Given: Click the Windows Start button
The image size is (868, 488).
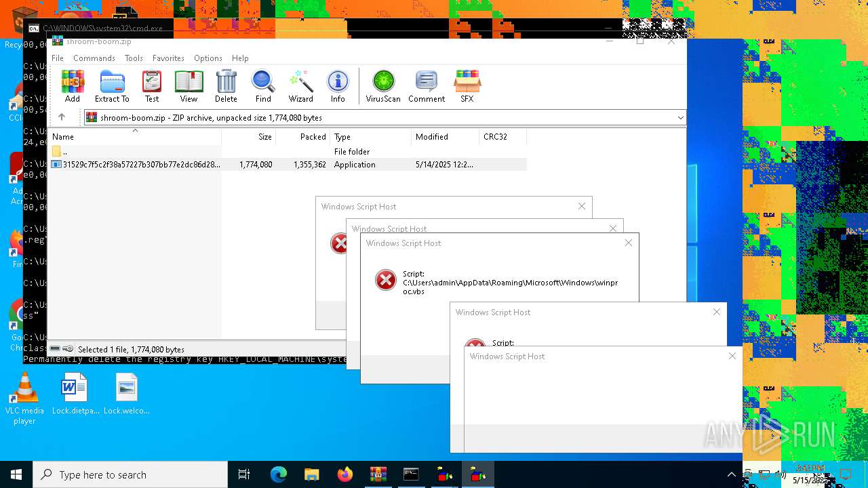Looking at the screenshot, I should coord(16,474).
